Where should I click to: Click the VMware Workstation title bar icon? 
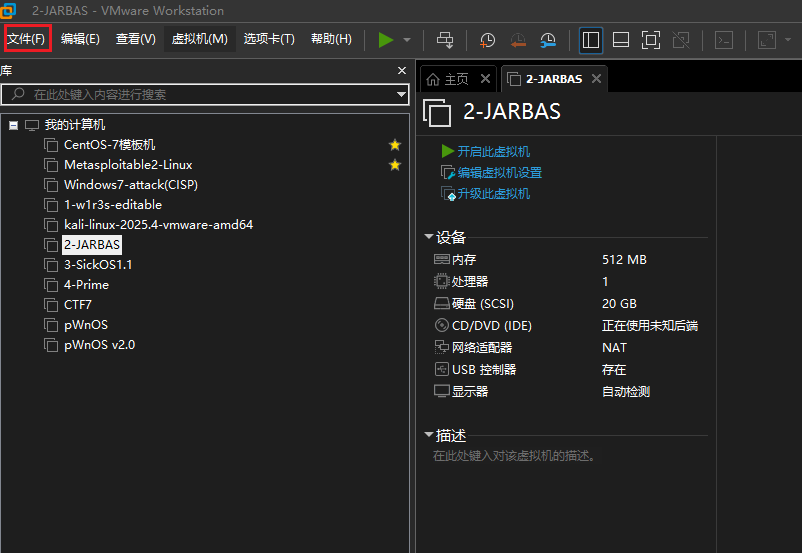click(x=8, y=10)
